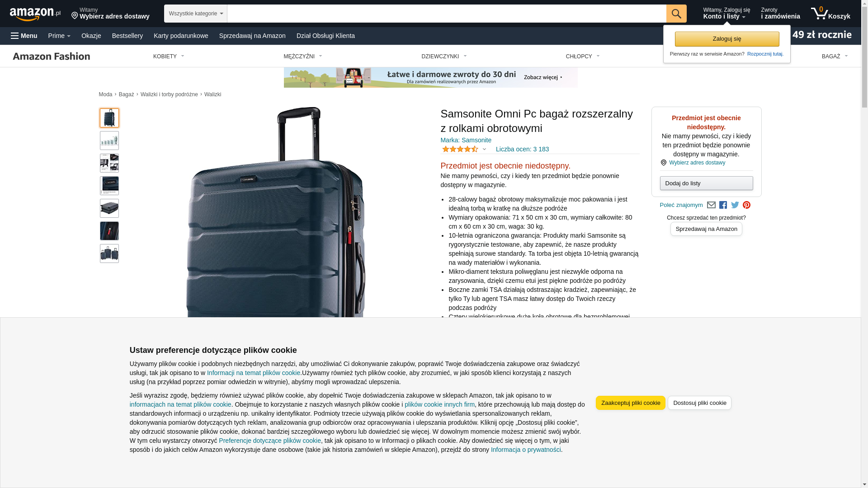The height and width of the screenshot is (488, 868).
Task: Click Dostosuj pliki cookie button
Action: coord(699,403)
